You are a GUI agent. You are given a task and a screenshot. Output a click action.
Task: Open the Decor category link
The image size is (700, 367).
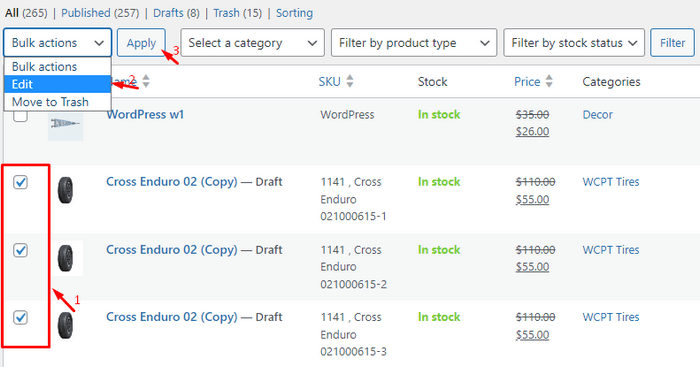pyautogui.click(x=597, y=115)
